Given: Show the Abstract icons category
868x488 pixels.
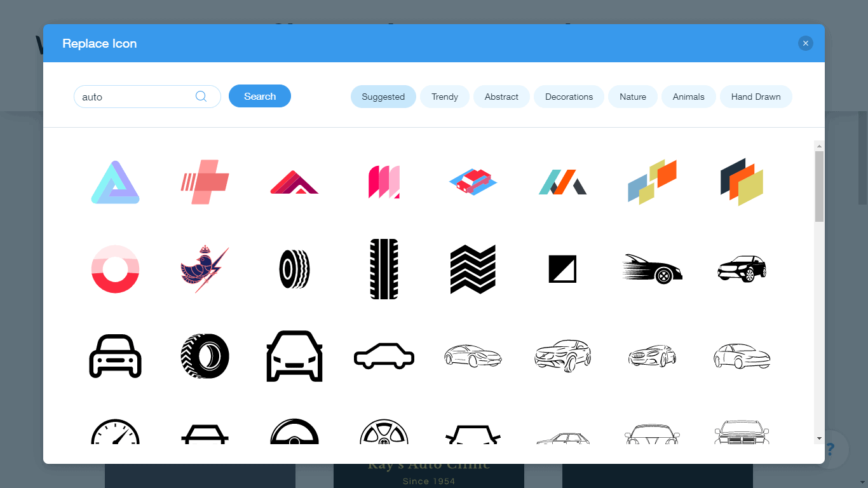Looking at the screenshot, I should [501, 97].
